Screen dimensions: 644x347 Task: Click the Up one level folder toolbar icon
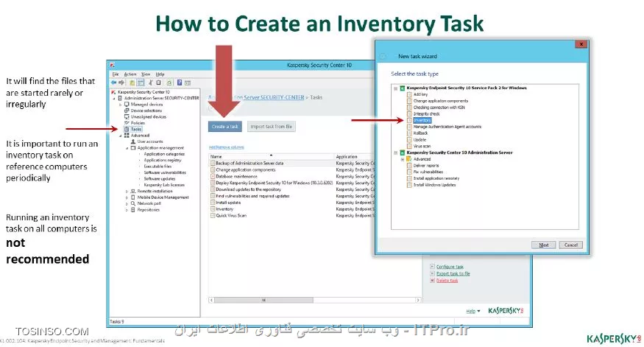click(132, 83)
